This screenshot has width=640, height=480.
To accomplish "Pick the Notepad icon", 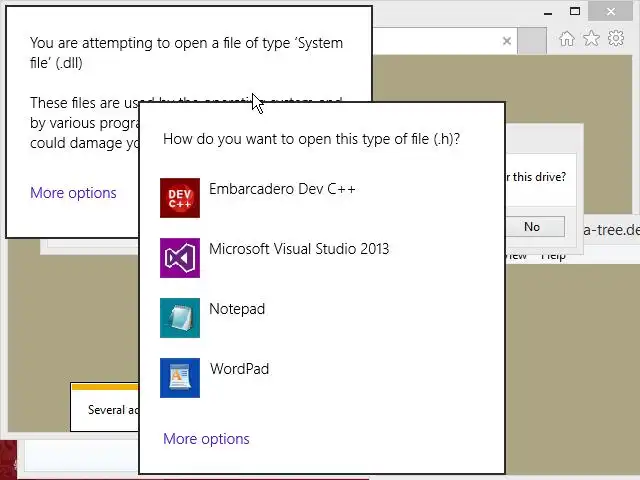I will coord(180,318).
